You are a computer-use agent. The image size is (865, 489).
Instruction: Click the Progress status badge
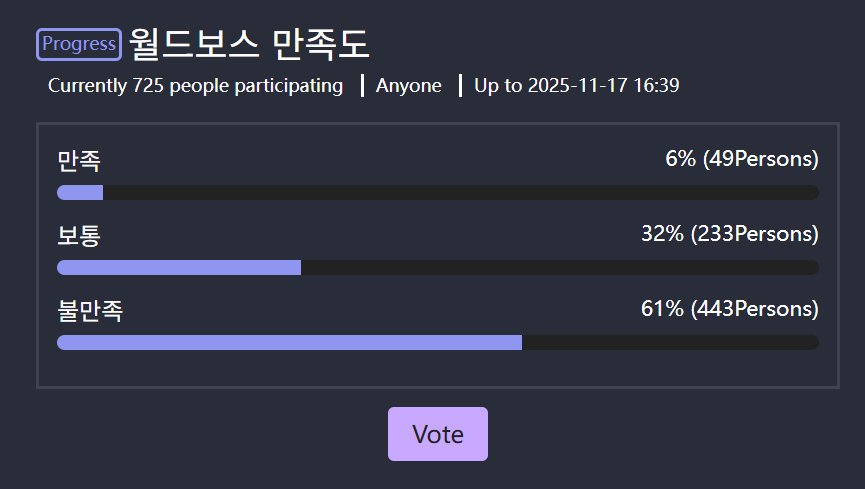pos(79,44)
